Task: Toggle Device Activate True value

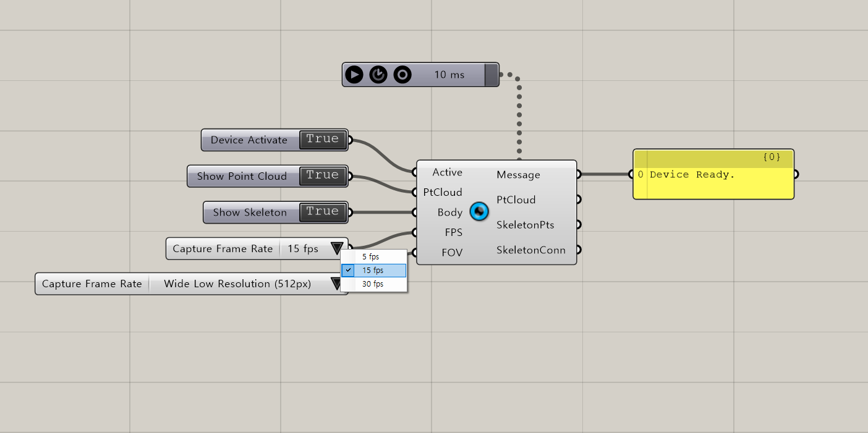Action: tap(323, 140)
